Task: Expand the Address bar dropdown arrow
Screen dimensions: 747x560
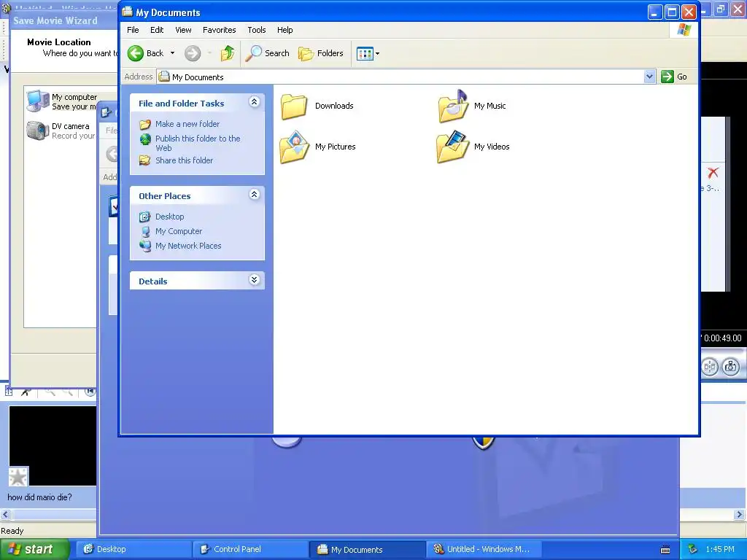Action: tap(649, 77)
